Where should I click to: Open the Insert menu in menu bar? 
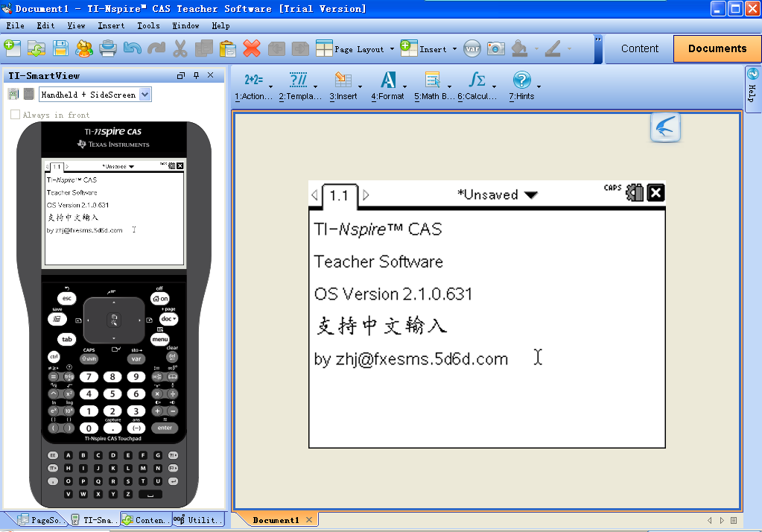tap(111, 26)
